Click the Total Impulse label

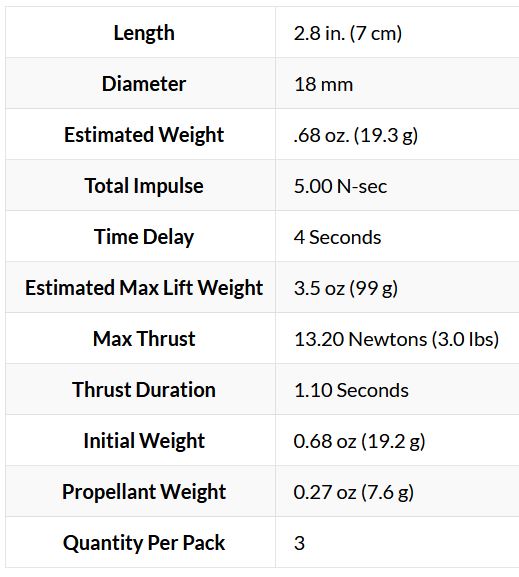pos(144,186)
